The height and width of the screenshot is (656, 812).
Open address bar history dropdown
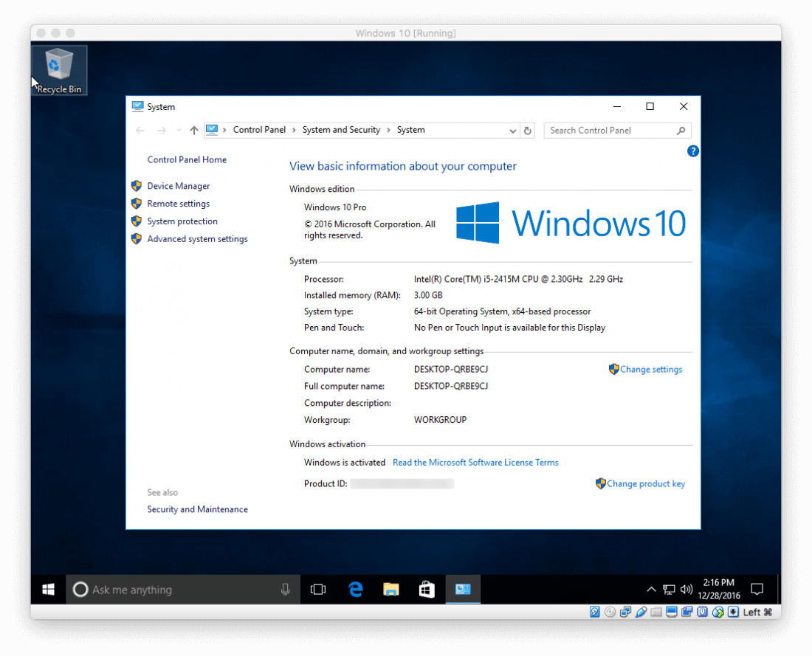tap(513, 131)
